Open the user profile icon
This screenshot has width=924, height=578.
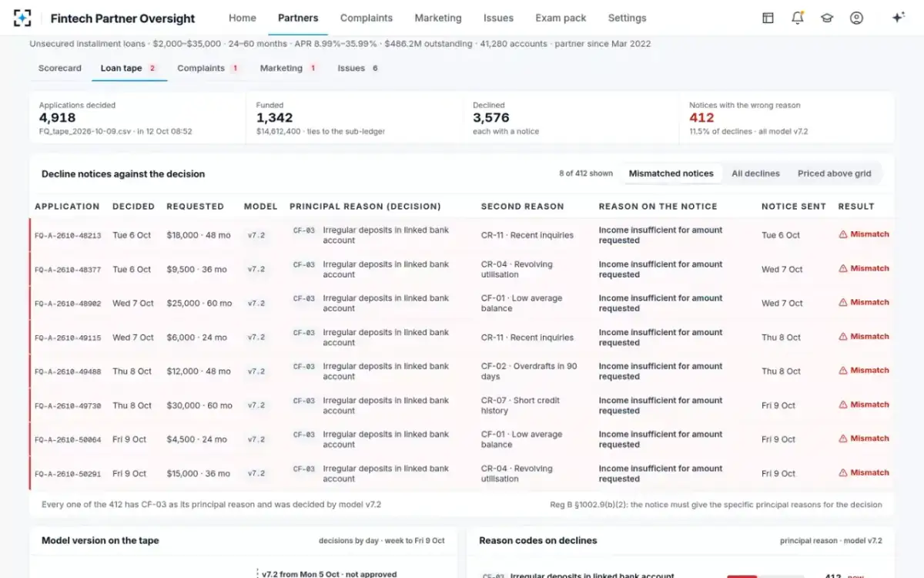point(856,18)
